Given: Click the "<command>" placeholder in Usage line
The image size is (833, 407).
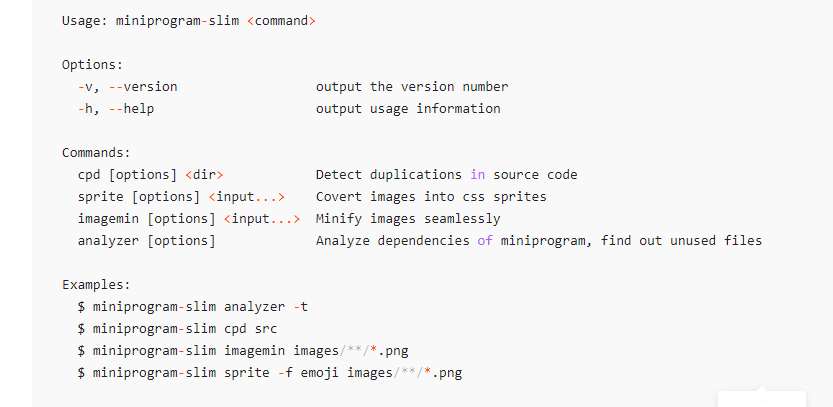Looking at the screenshot, I should 281,21.
